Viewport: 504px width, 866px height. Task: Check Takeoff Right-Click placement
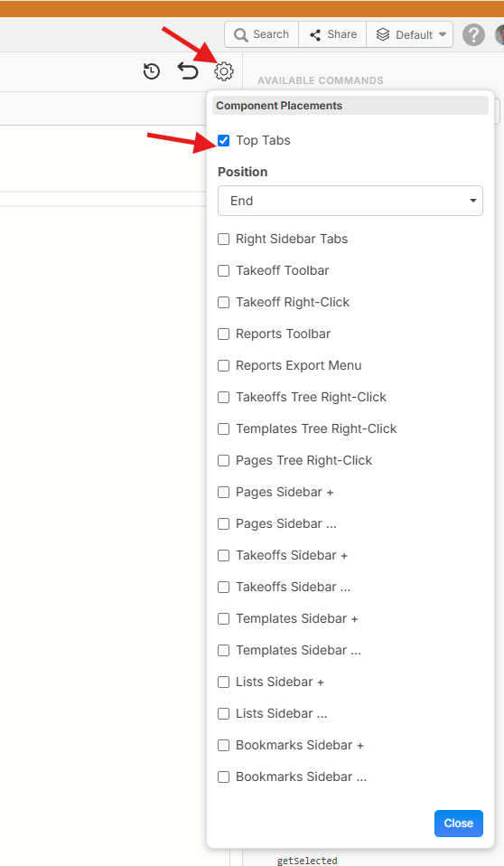click(x=224, y=302)
